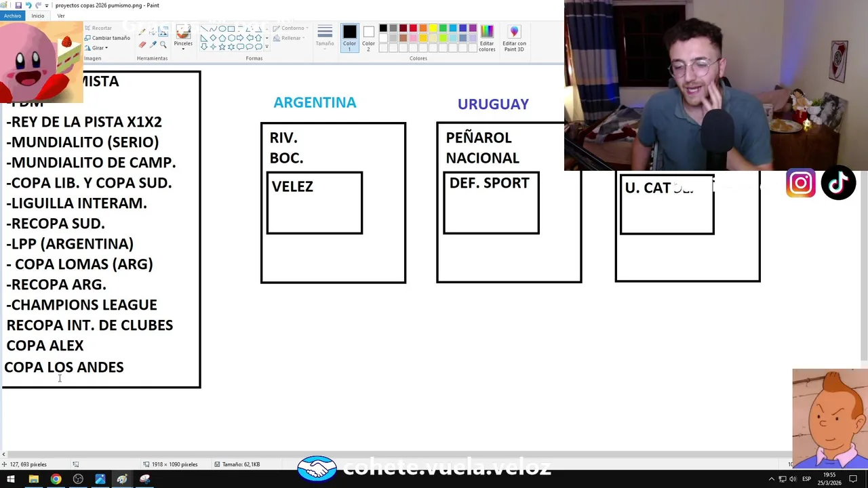The width and height of the screenshot is (868, 488).
Task: Open the Contorno outline dropdown
Action: tap(292, 28)
